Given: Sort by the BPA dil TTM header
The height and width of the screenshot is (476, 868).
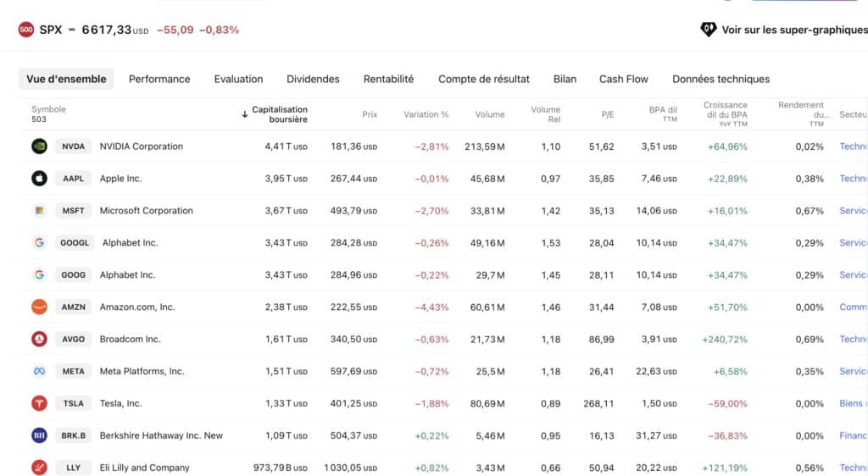Looking at the screenshot, I should tap(663, 113).
